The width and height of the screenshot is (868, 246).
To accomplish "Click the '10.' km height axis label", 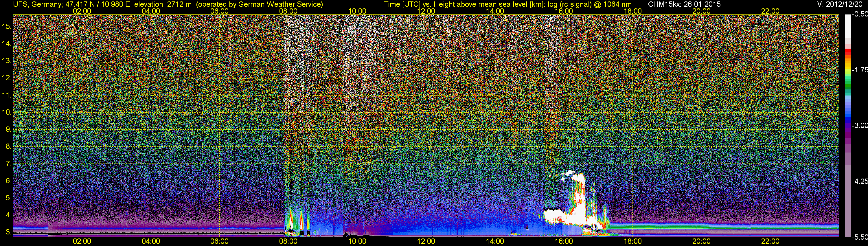I will click(7, 112).
